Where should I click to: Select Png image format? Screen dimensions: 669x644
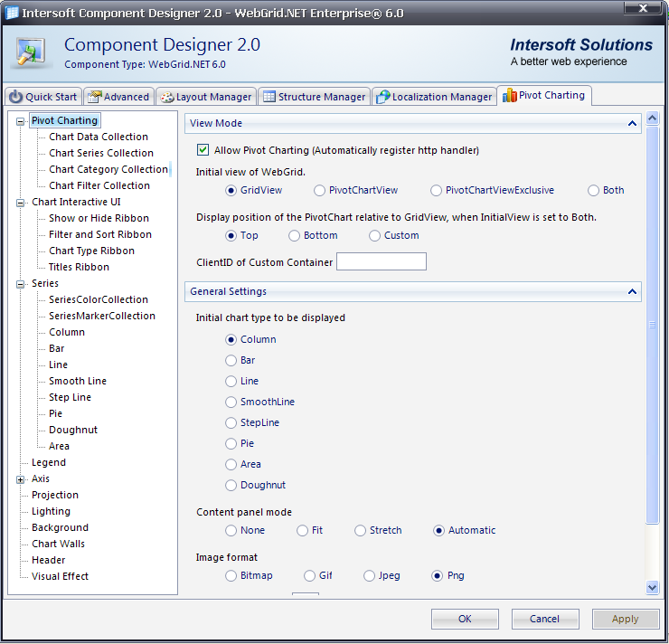pyautogui.click(x=437, y=576)
